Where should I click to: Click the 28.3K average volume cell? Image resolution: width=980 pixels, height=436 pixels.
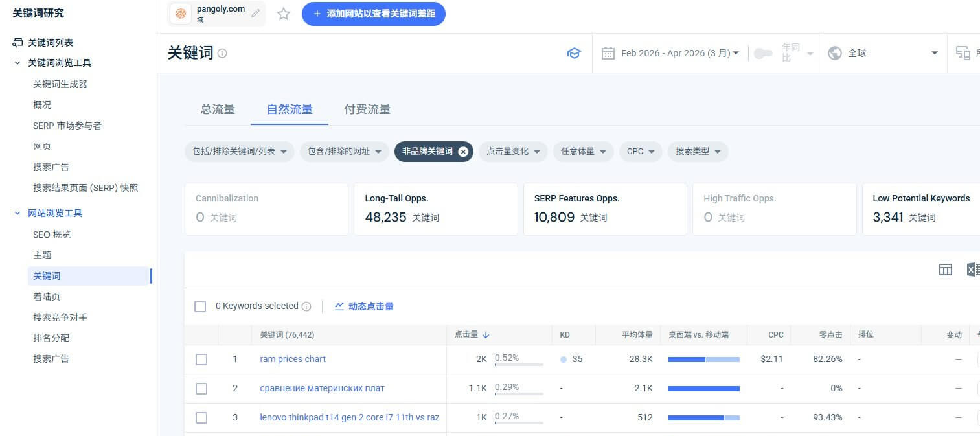coord(641,359)
